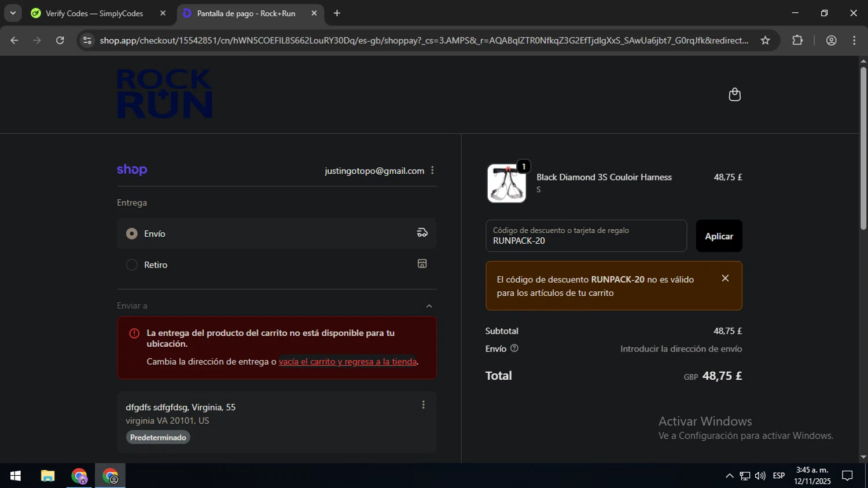Click the Black Diamond harness product thumbnail
The image size is (868, 488).
coord(507,183)
